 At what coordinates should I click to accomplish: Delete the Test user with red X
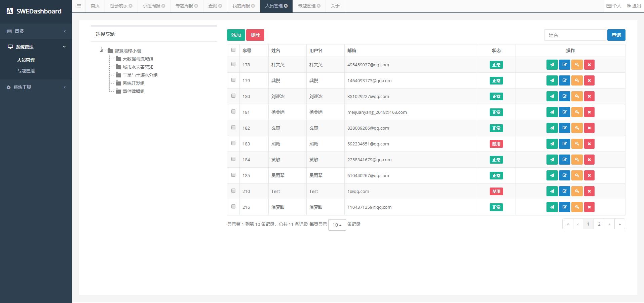pyautogui.click(x=589, y=191)
